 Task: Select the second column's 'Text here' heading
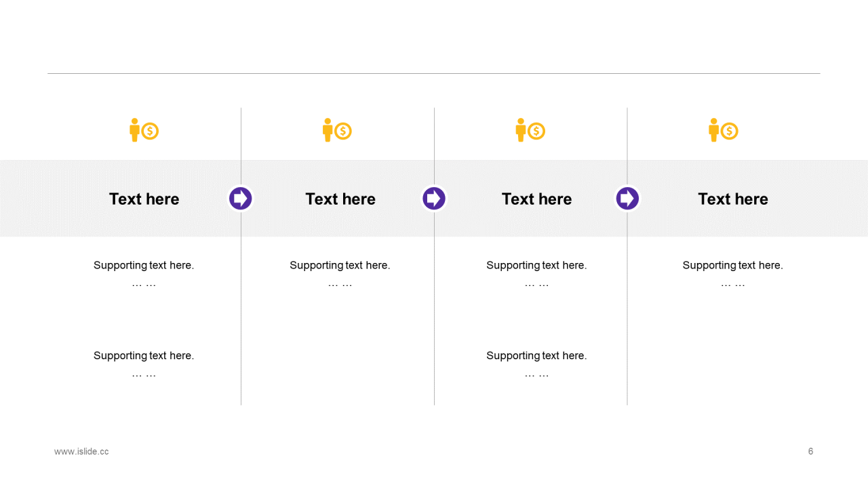pos(340,199)
